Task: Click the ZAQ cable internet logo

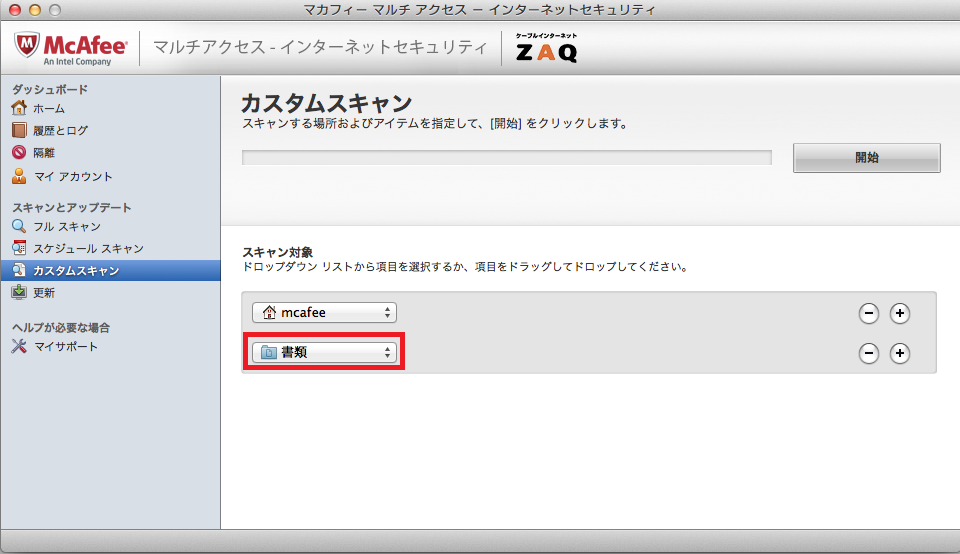Action: click(546, 48)
